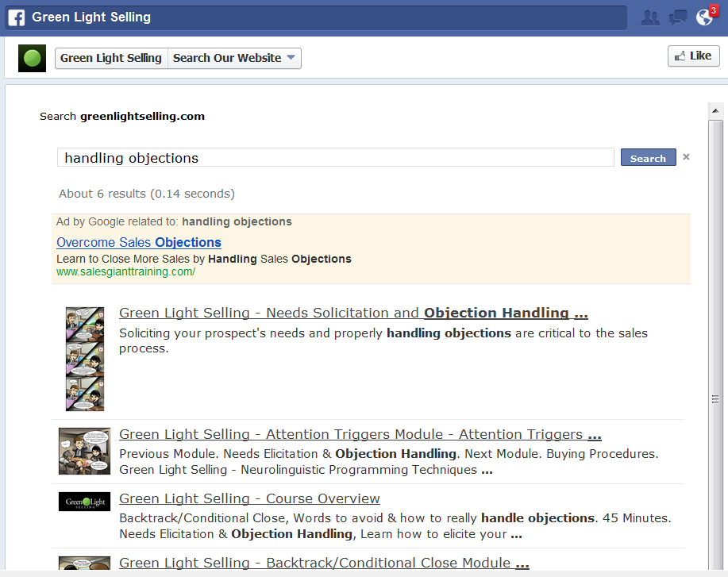Click the 'About 6 results (0.14 seconds)' text
Image resolution: width=728 pixels, height=577 pixels.
point(147,194)
